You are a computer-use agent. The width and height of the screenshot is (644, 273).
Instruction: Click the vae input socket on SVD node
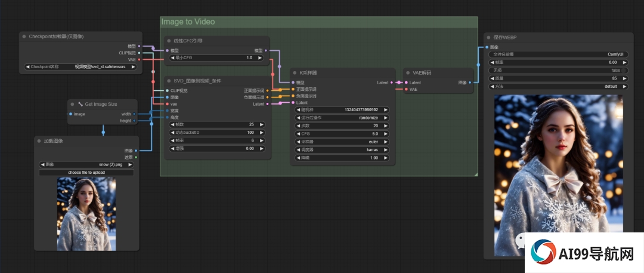click(x=167, y=104)
